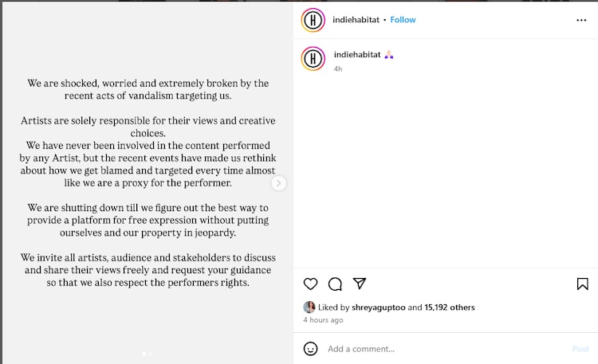Click the comment speech bubble icon
Screen dimensions: 598x364
(x=335, y=284)
